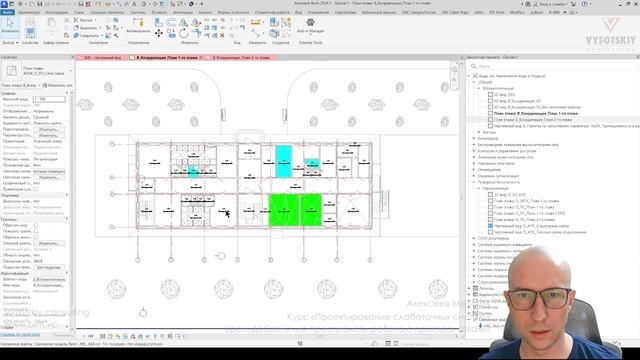Screen dimensions: 640x360
Task: Select the Align tool icon
Action: [159, 22]
